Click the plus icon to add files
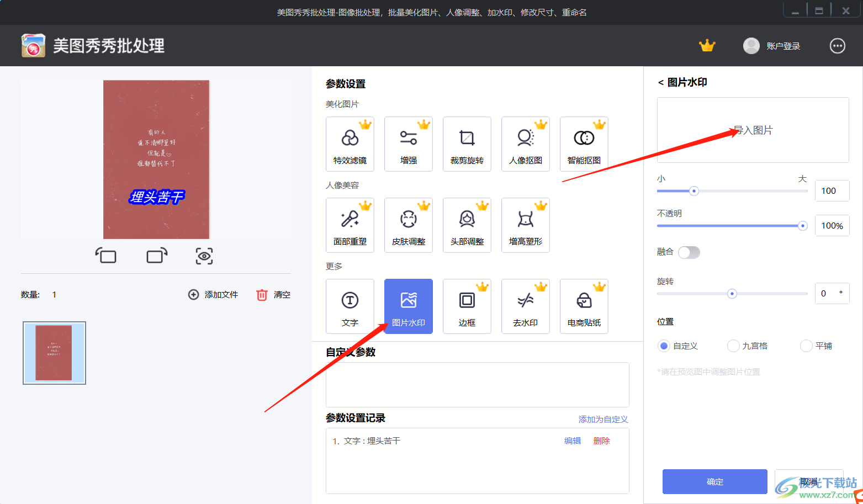Viewport: 863px width, 504px height. (x=193, y=295)
